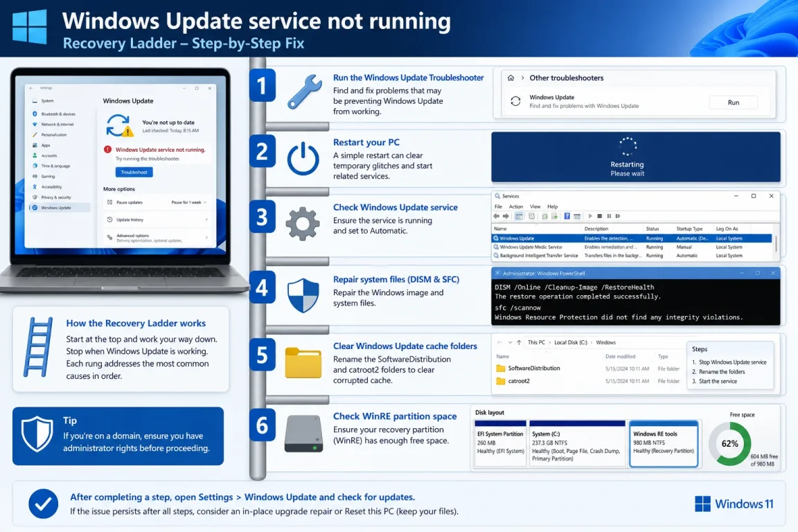Open Privacy & security settings
Screen dimensions: 798x532
[x=51, y=197]
